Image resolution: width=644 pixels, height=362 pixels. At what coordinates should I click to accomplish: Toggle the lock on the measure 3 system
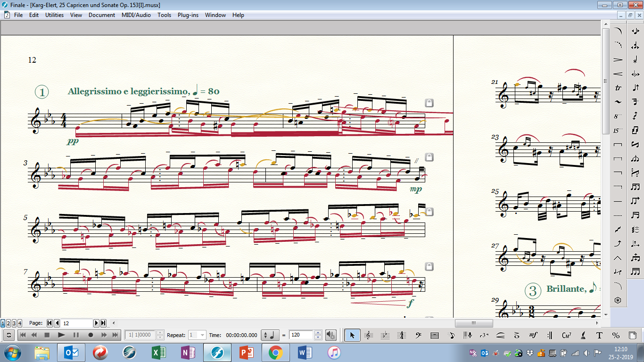(x=429, y=157)
